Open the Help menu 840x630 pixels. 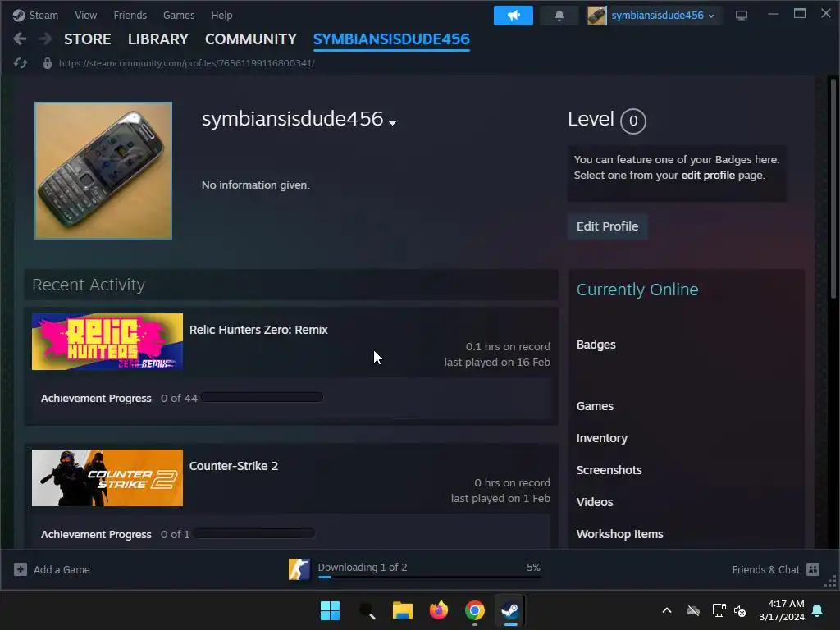coord(221,15)
